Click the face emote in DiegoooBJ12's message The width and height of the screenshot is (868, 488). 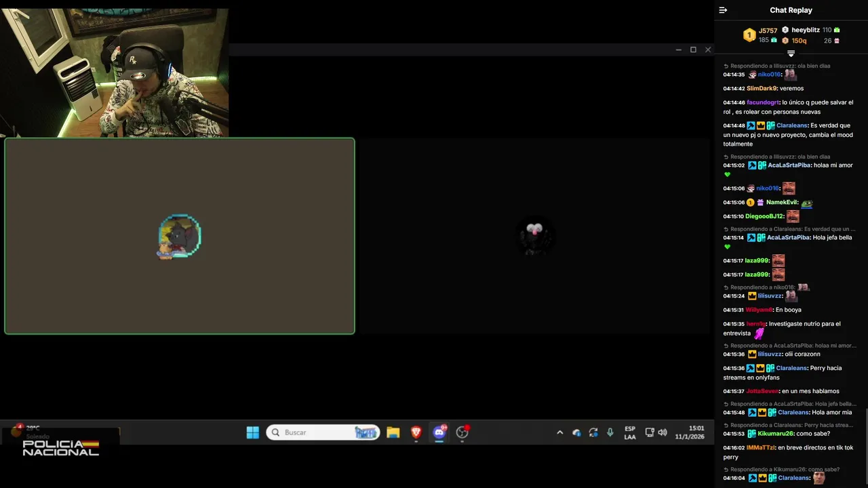[793, 217]
